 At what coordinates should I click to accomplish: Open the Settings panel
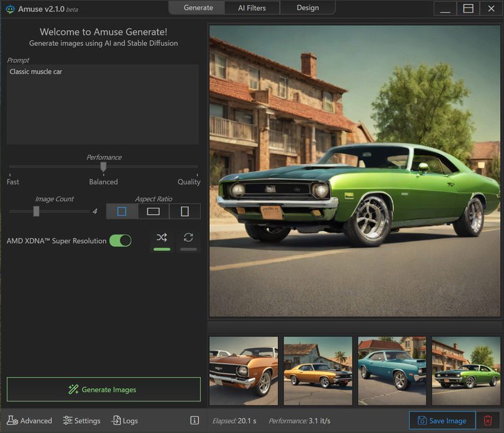81,420
